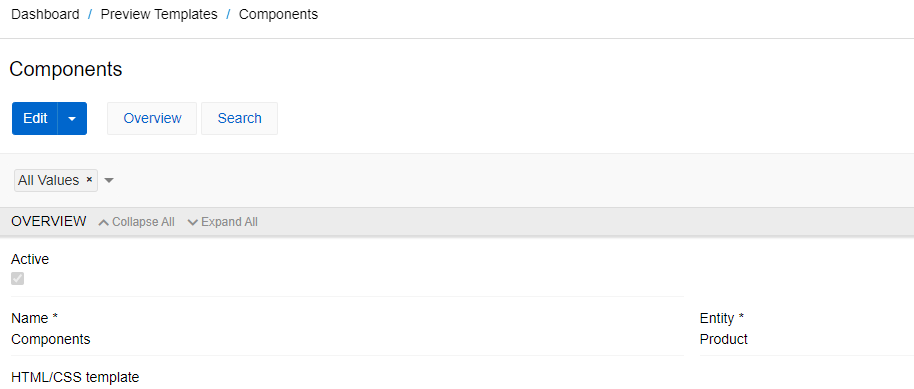Click the Name field value Components
This screenshot has height=389, width=914.
pos(51,339)
